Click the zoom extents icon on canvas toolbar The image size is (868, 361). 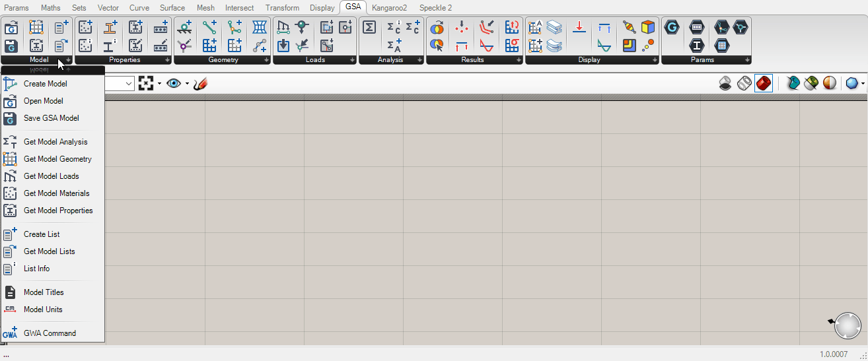coord(146,84)
